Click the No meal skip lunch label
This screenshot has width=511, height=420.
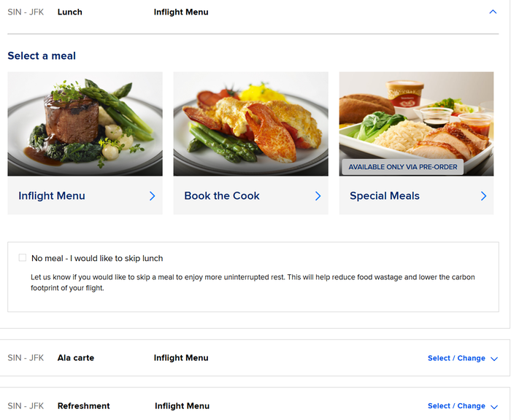[97, 258]
